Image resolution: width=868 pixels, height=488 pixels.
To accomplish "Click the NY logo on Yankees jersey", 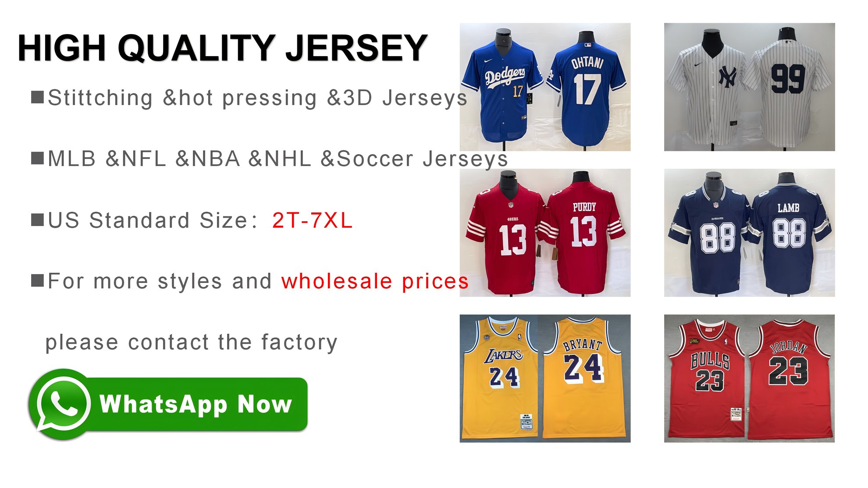I will (727, 78).
